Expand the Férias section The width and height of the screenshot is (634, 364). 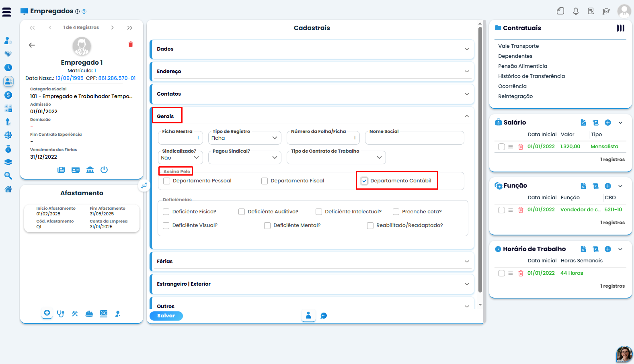pos(312,261)
